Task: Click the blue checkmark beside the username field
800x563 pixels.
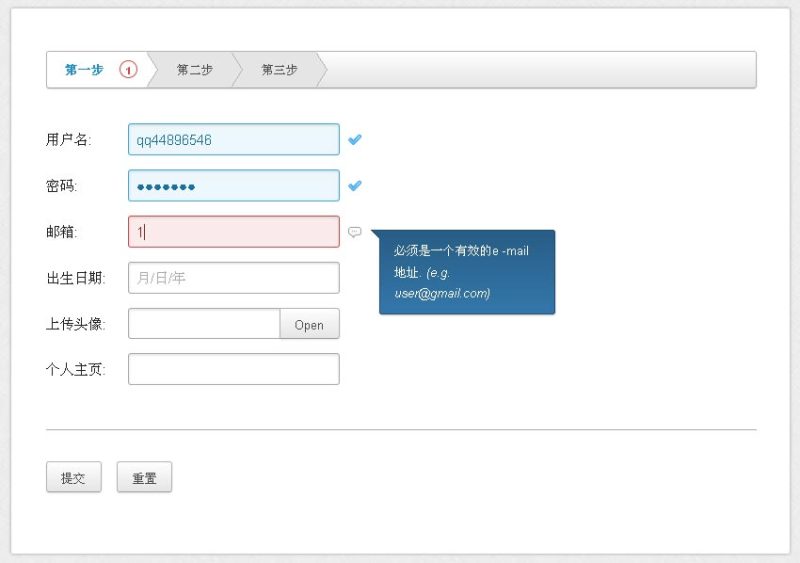Action: click(x=355, y=140)
